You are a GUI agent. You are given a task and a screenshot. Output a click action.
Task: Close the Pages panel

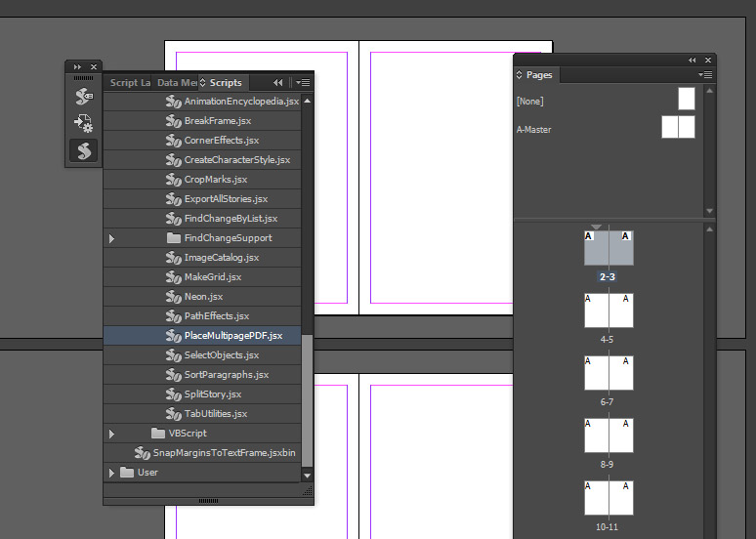(x=708, y=60)
